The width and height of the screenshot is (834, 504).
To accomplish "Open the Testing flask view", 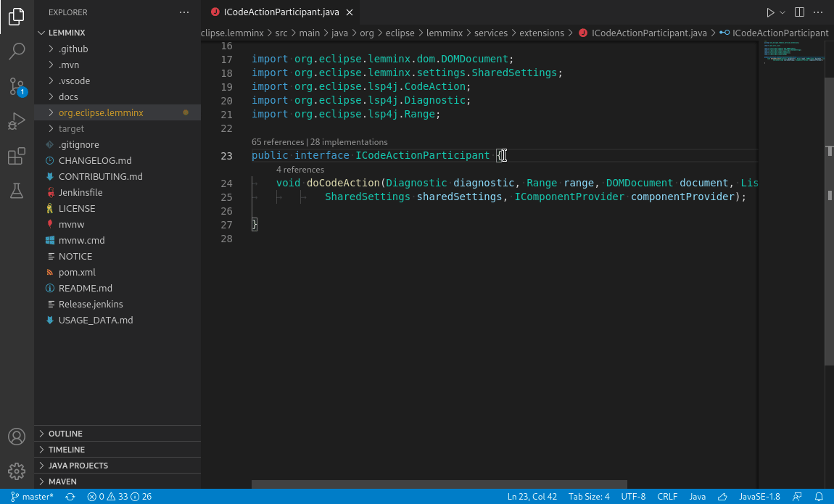I will 17,191.
